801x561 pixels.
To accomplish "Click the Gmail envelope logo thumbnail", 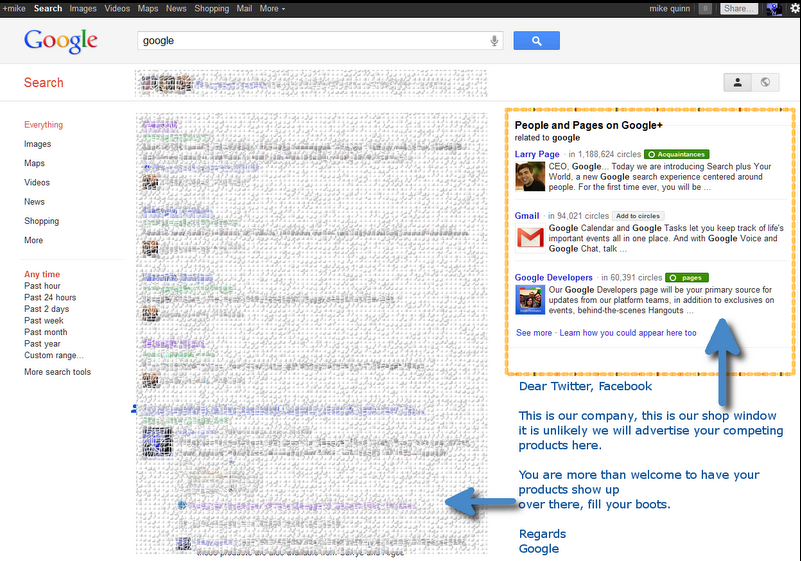I will (x=530, y=238).
